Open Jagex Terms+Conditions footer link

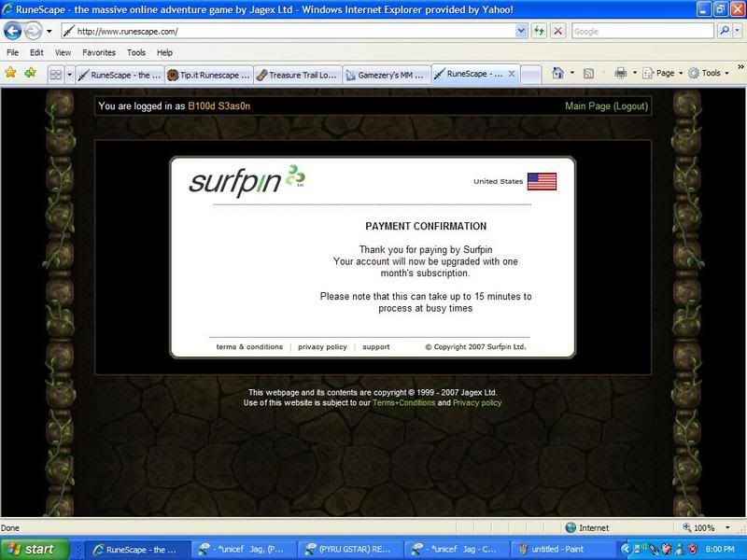[x=404, y=402]
